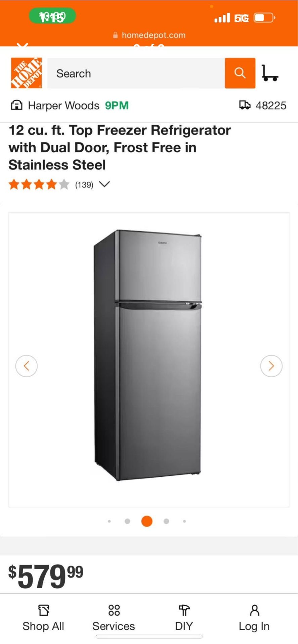Image resolution: width=298 pixels, height=644 pixels.
Task: Tap the delivery truck icon
Action: pyautogui.click(x=245, y=105)
